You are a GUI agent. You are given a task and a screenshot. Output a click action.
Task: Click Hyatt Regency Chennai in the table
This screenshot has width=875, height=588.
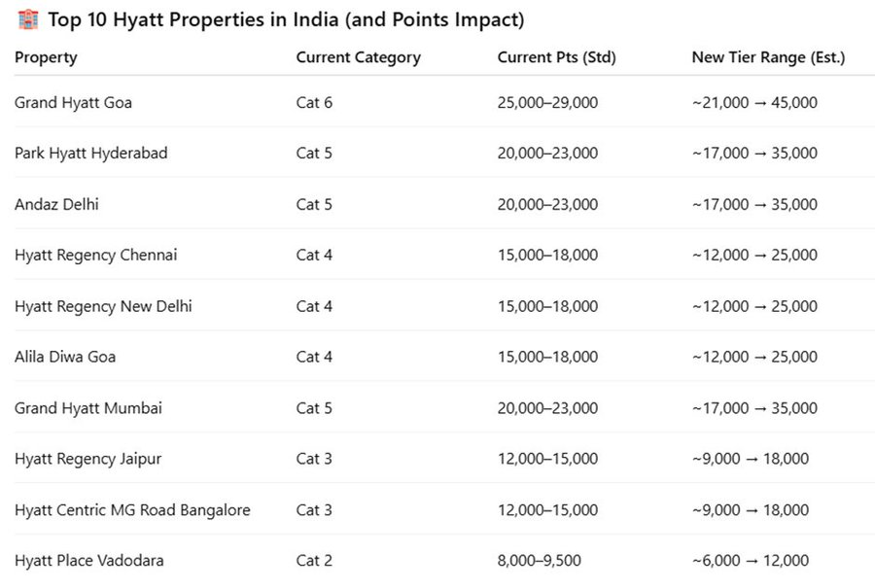(x=95, y=255)
